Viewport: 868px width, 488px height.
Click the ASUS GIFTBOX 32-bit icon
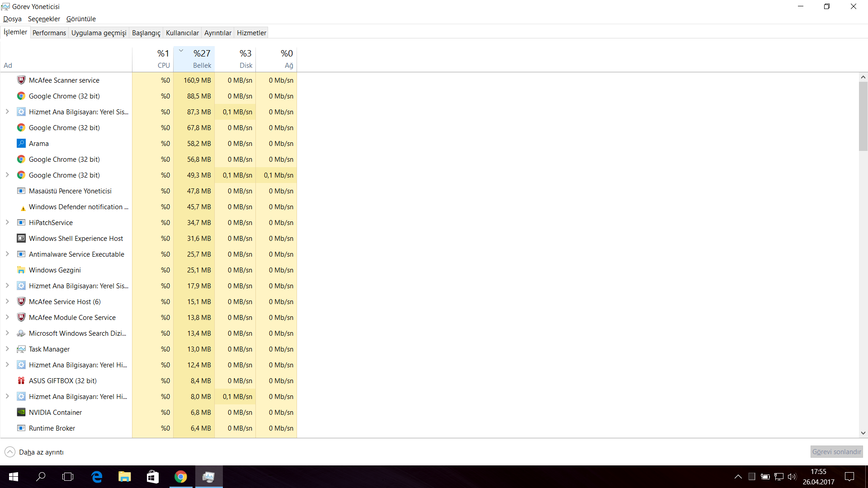(21, 381)
